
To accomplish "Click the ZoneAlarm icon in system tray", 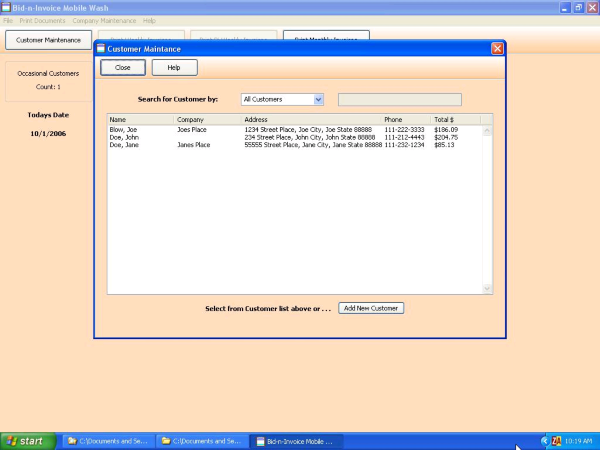I will tap(556, 441).
